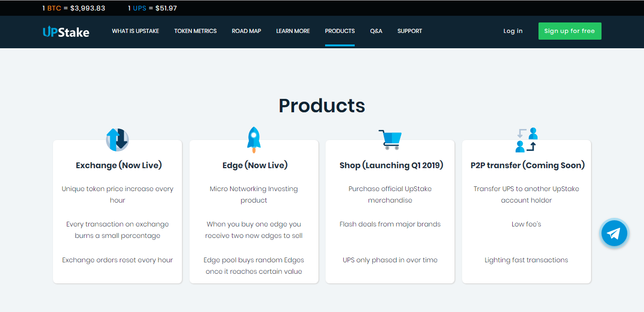The height and width of the screenshot is (312, 644).
Task: Click the P2P transfer people icon
Action: coord(527,140)
